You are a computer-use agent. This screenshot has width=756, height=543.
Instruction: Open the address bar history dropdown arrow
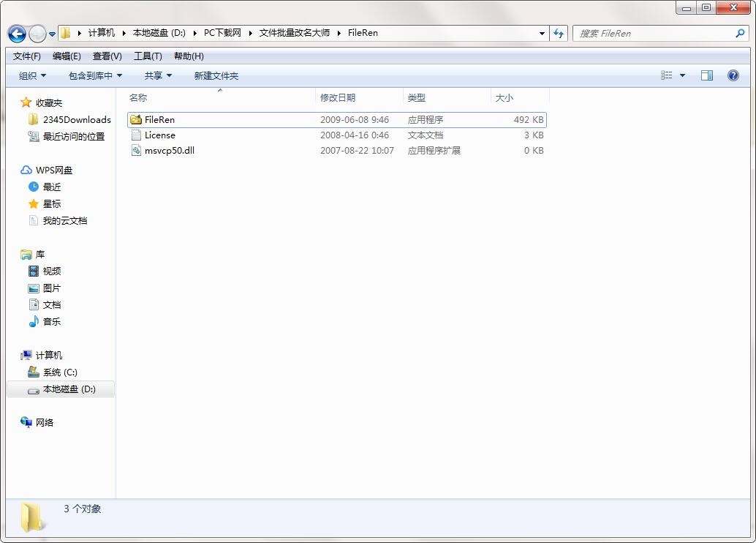542,33
